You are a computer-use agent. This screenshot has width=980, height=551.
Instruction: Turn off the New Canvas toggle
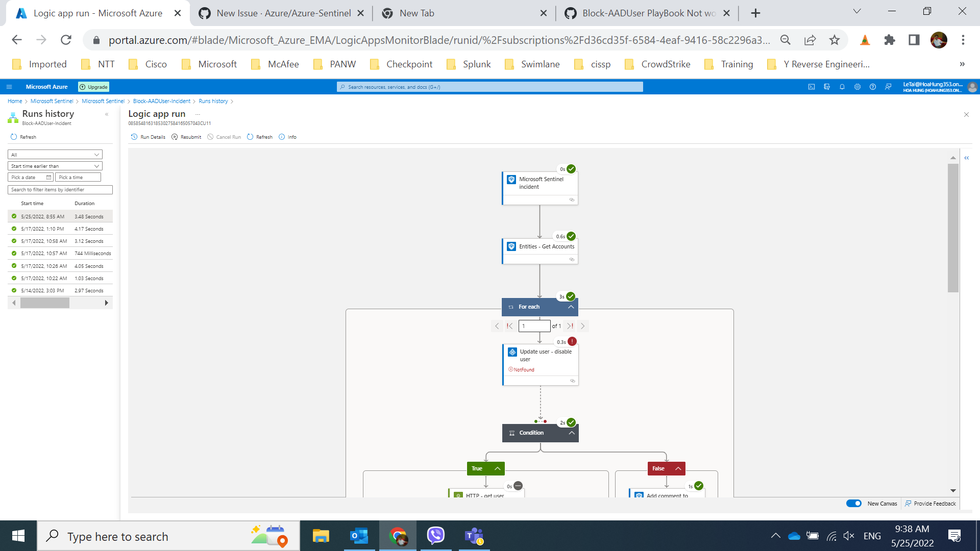(853, 503)
